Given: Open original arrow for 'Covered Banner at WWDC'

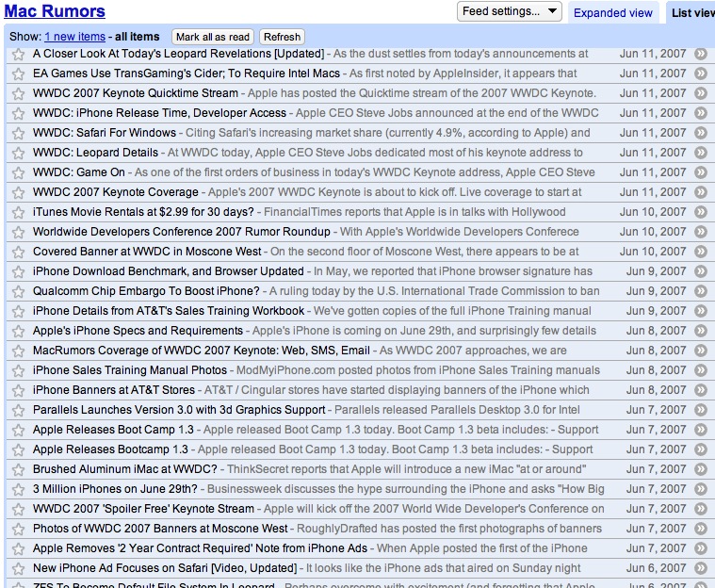Looking at the screenshot, I should point(701,252).
